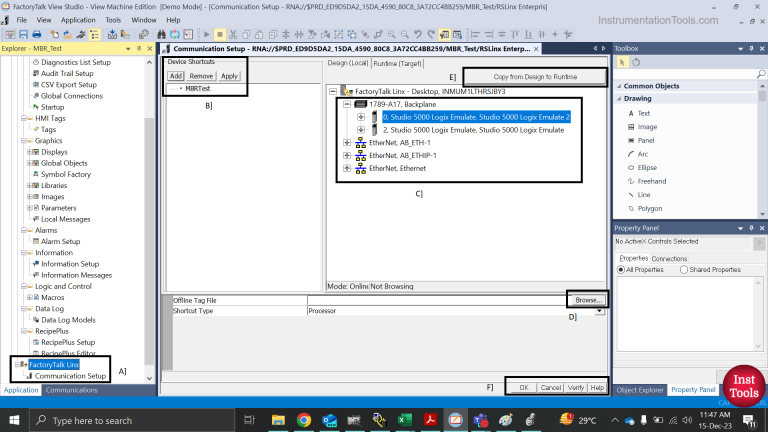The height and width of the screenshot is (432, 768).
Task: Select the Freehand drawing tool
Action: [651, 181]
